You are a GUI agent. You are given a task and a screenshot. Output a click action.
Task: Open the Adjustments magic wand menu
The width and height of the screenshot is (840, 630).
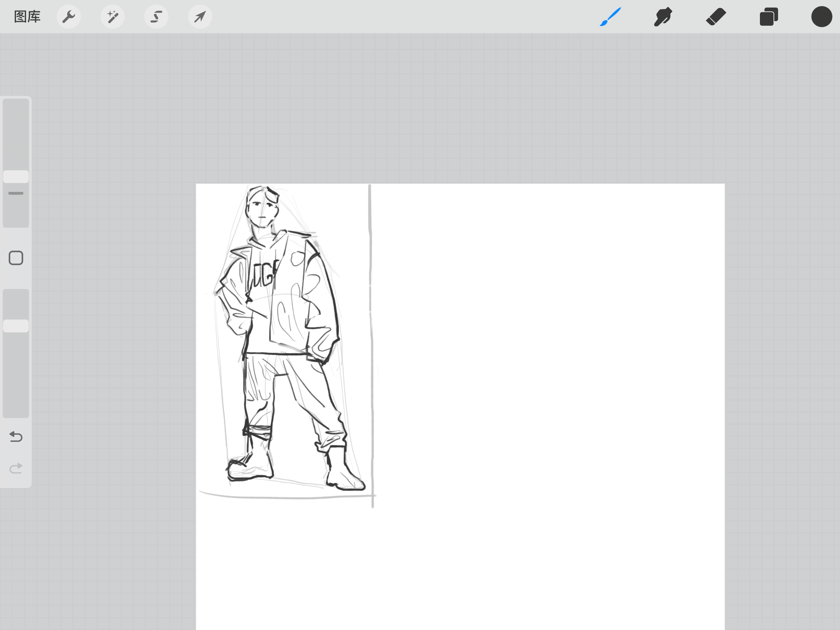click(x=113, y=17)
